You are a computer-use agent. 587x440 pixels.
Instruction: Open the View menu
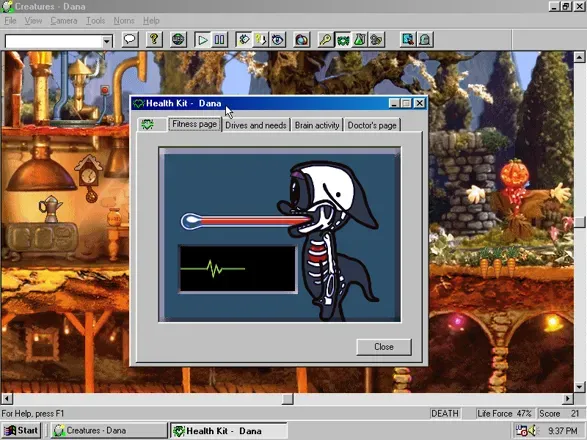point(33,21)
